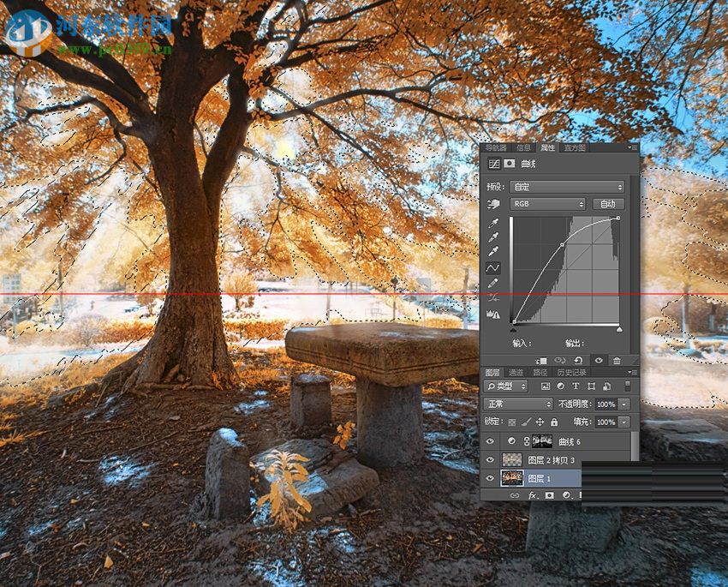Hide the 图层 1 layer

[490, 478]
